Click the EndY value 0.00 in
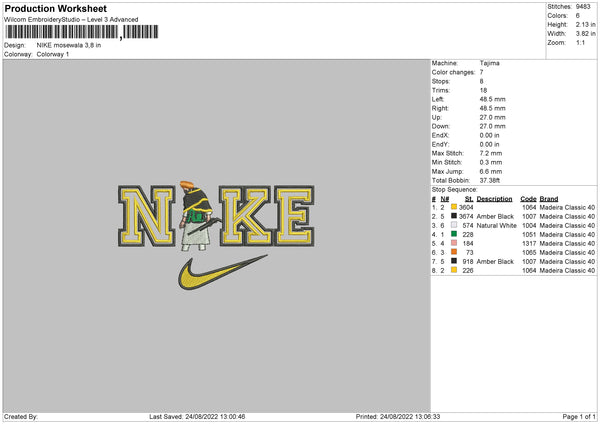The width and height of the screenshot is (600, 424). [x=489, y=144]
